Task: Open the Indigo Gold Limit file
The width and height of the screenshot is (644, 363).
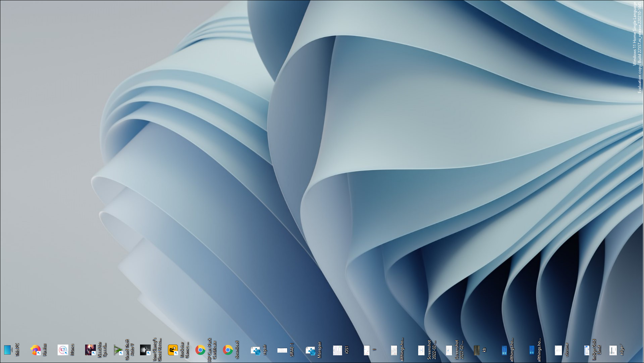Action: (586, 350)
